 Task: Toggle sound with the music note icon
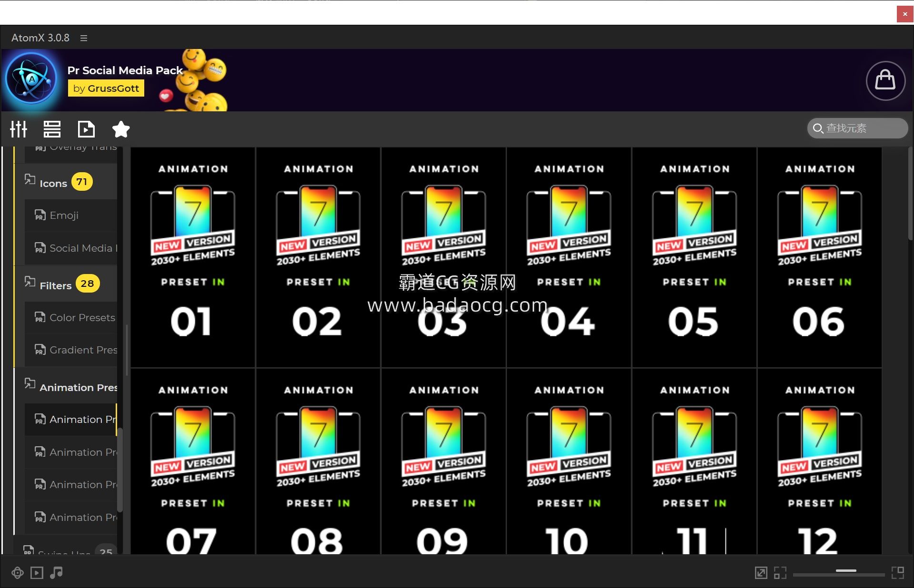(56, 573)
